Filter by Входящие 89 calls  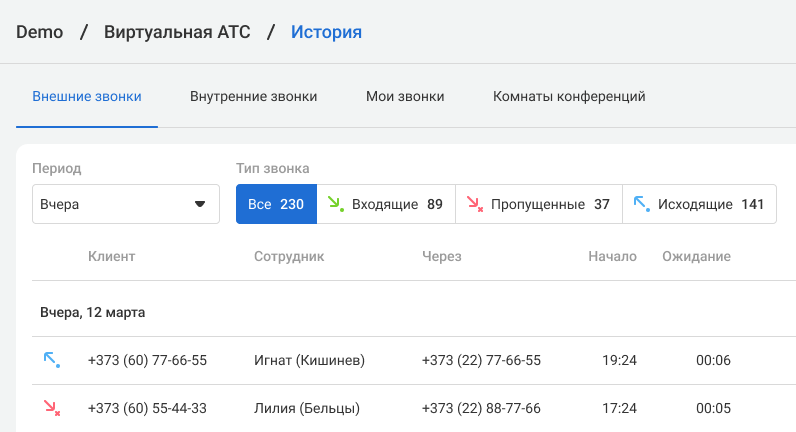[x=386, y=204]
